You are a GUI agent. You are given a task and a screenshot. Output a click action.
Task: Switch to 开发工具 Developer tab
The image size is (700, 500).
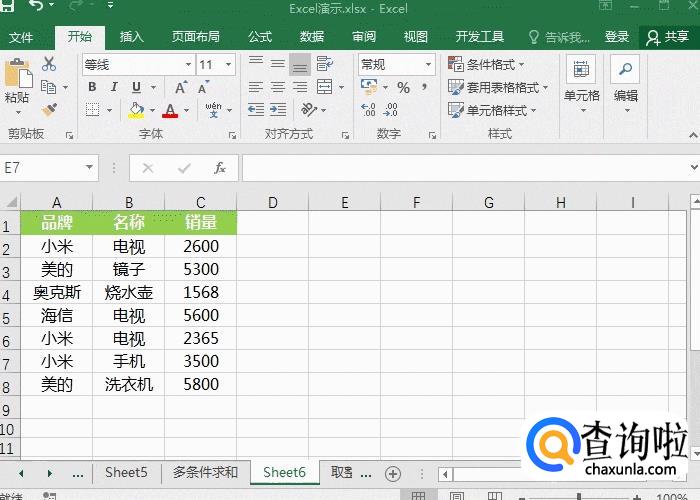(x=479, y=37)
